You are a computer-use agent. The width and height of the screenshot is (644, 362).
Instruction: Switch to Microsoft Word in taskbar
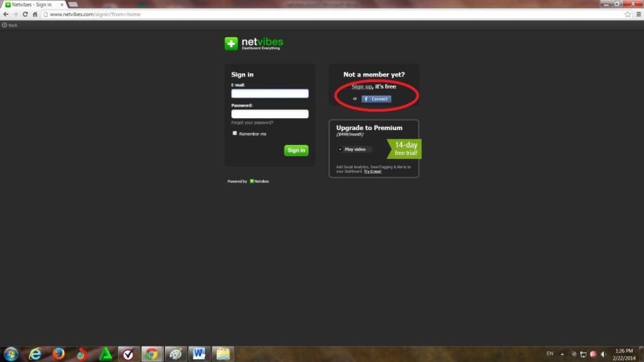pyautogui.click(x=199, y=354)
